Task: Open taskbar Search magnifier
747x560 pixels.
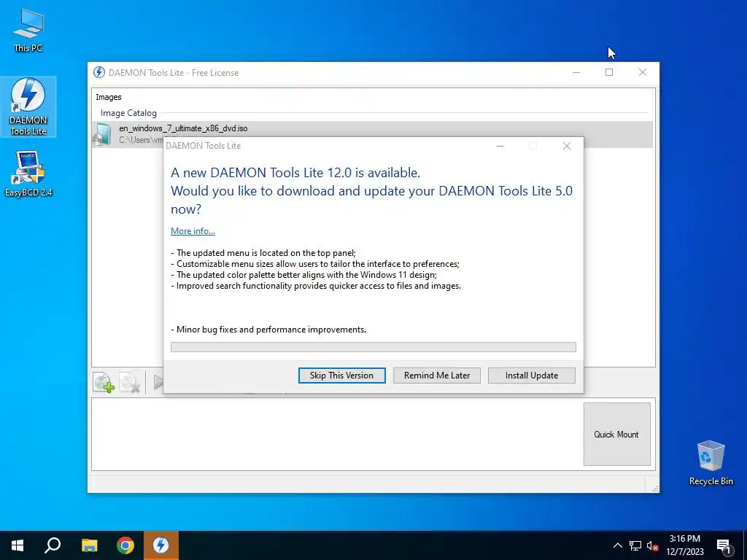Action: (x=53, y=545)
